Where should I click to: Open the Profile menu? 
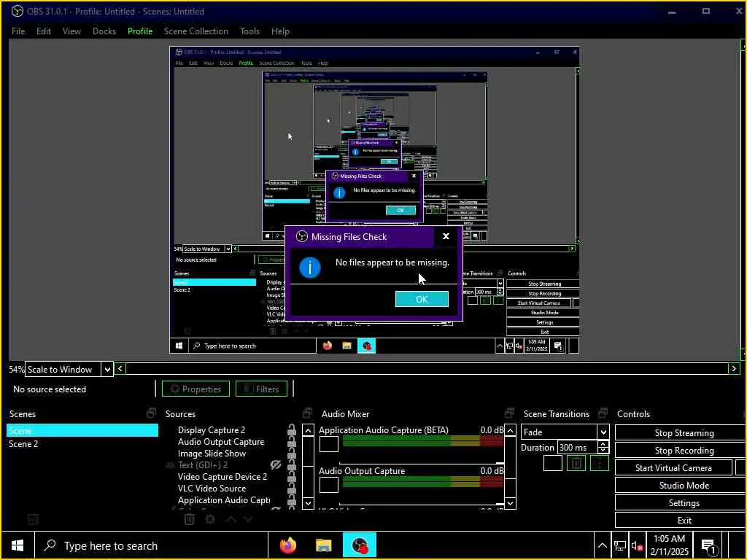point(140,31)
